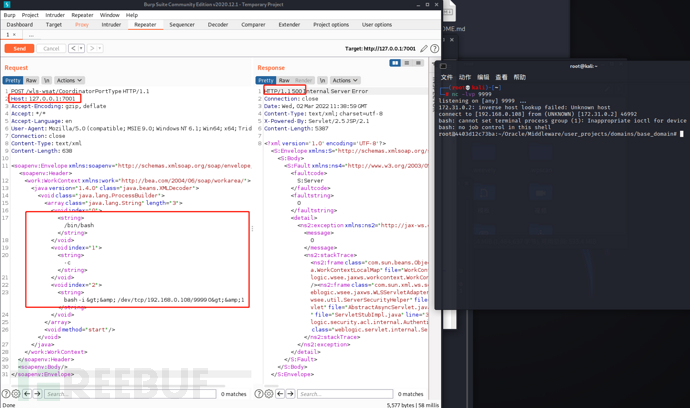690x408 pixels.
Task: Open response search help icon
Action: [x=259, y=394]
